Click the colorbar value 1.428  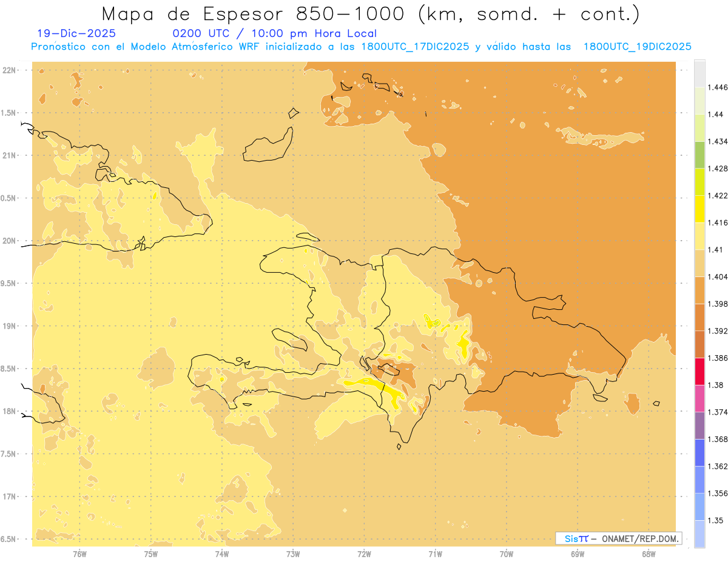pos(718,169)
